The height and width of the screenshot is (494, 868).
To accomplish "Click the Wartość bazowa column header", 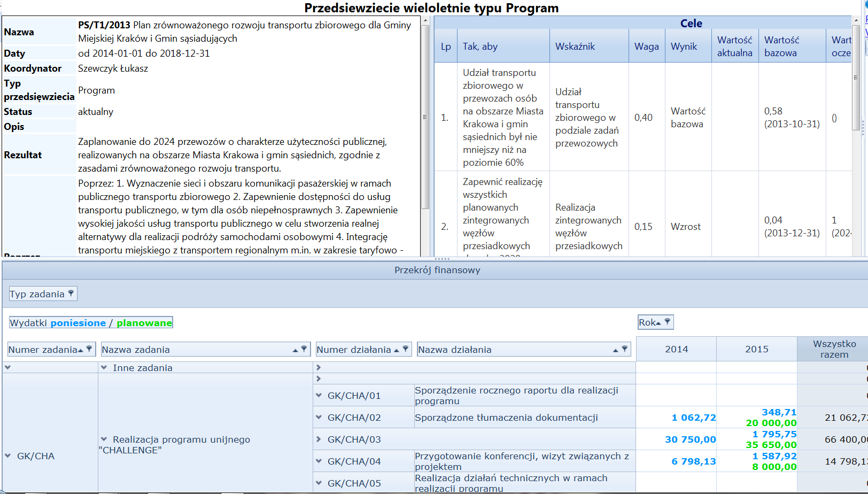I will tap(792, 47).
